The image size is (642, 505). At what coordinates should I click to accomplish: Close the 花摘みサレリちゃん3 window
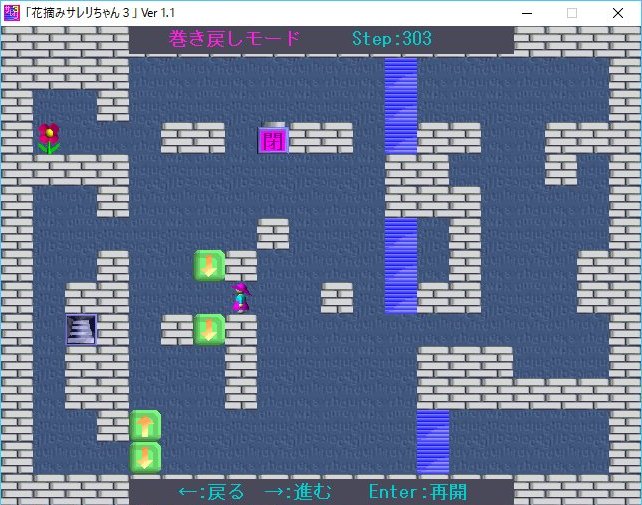[618, 13]
